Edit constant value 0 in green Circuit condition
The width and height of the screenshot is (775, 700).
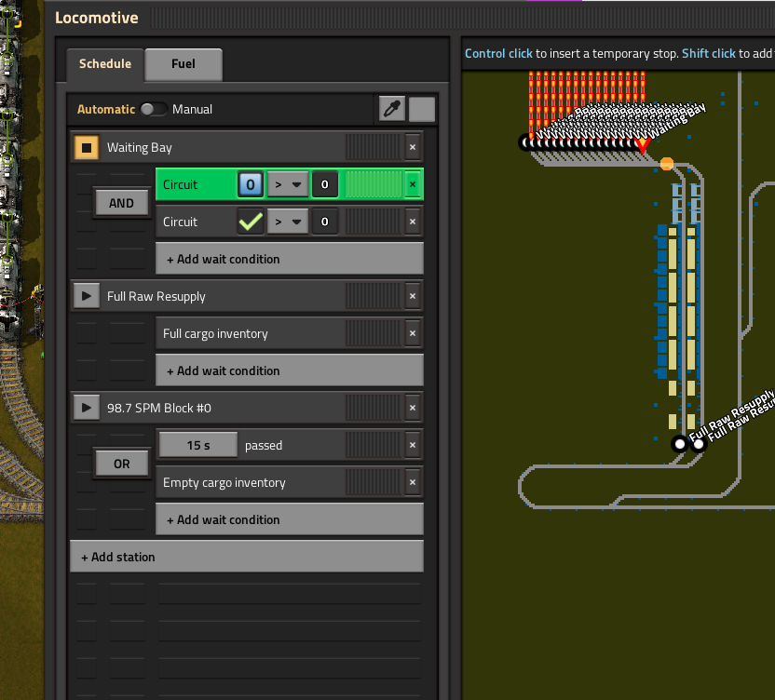(x=325, y=184)
